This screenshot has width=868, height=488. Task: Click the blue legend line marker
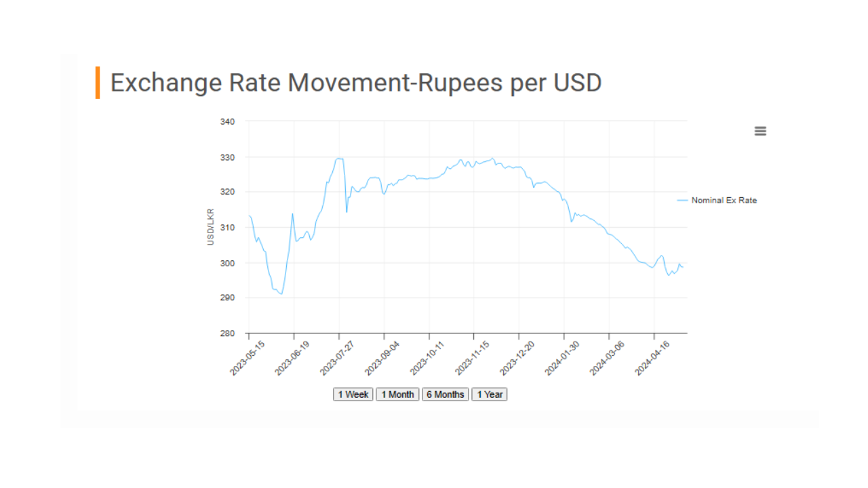(x=682, y=201)
